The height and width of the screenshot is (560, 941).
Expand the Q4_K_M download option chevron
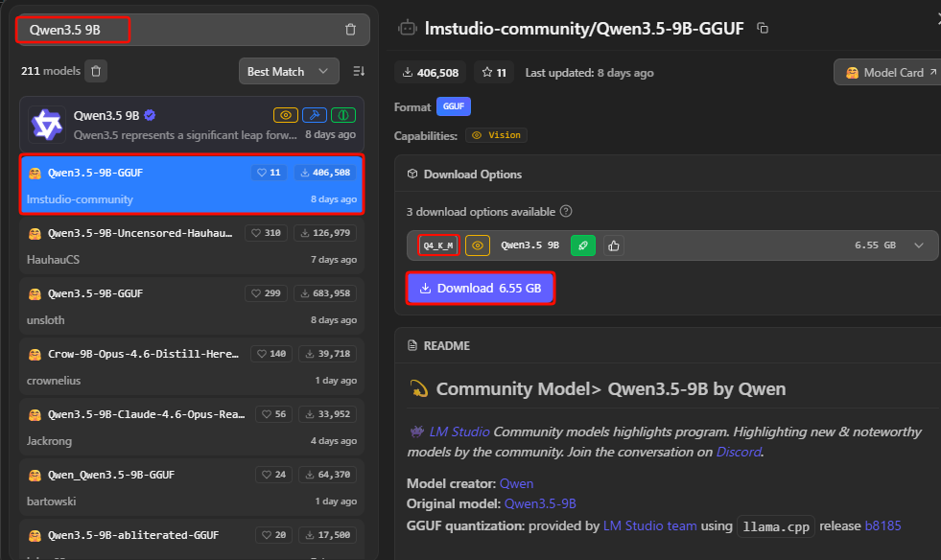(x=919, y=245)
